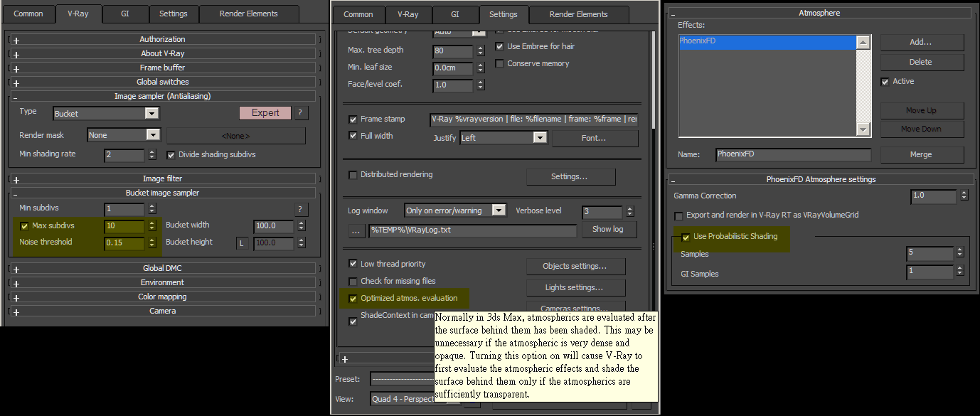Click the L lock button beside Bucket height
Viewport: 980px width, 416px height.
243,242
